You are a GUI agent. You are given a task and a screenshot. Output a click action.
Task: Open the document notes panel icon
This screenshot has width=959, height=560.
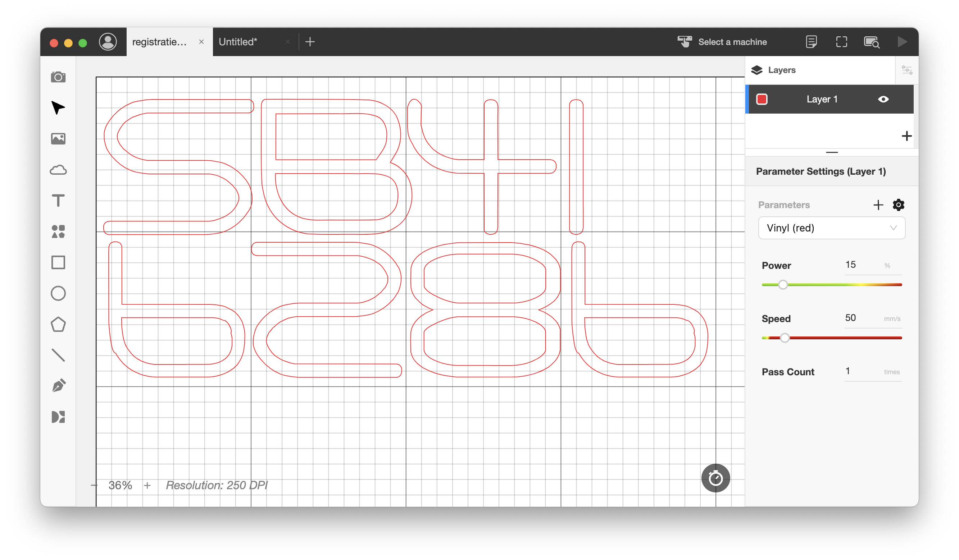[812, 42]
